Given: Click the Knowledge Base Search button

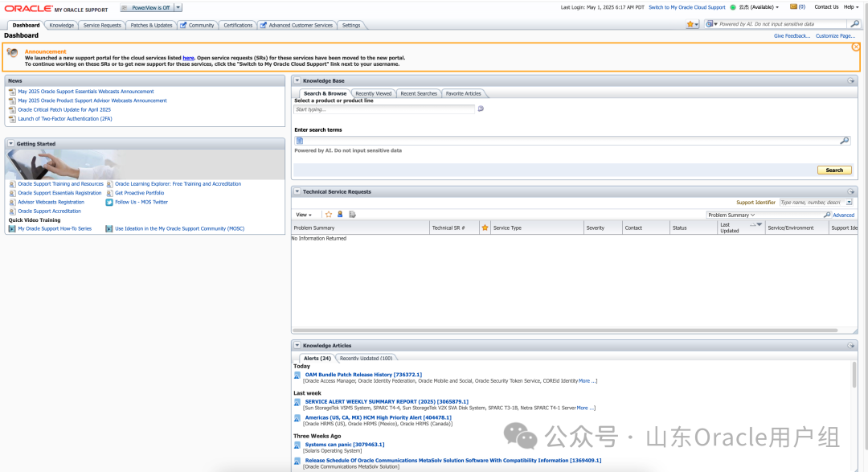Looking at the screenshot, I should tap(834, 170).
